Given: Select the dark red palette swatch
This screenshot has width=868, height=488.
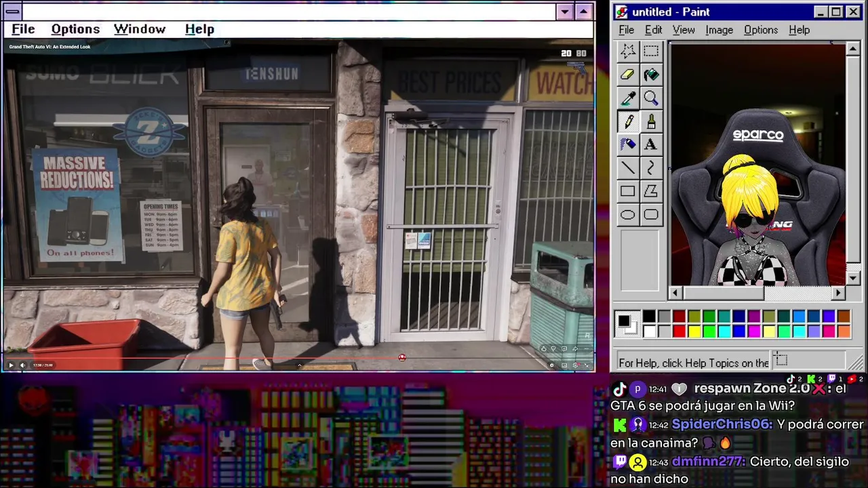Looking at the screenshot, I should coord(679,317).
